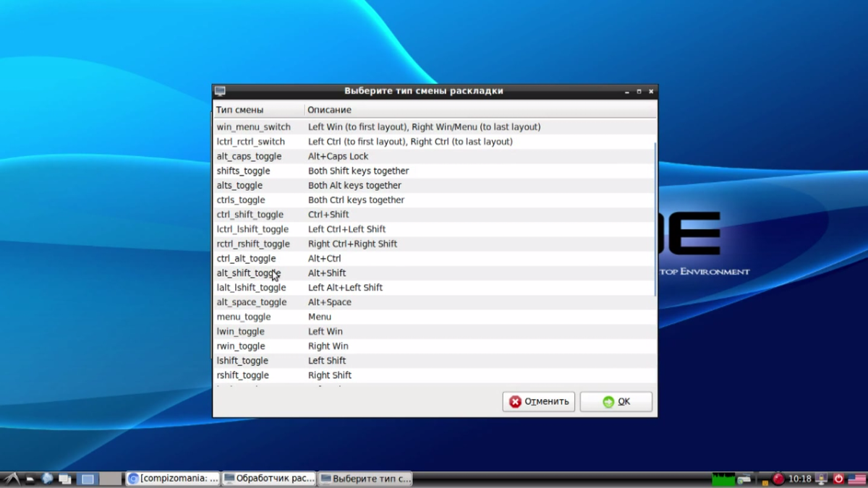Switch to the first workspace in pager
Image resolution: width=868 pixels, height=488 pixels.
click(x=88, y=479)
